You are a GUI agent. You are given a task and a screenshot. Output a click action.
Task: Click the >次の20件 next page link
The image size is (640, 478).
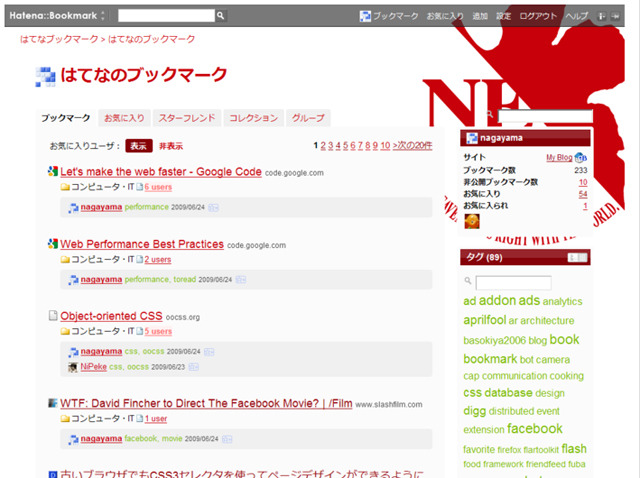pyautogui.click(x=412, y=145)
